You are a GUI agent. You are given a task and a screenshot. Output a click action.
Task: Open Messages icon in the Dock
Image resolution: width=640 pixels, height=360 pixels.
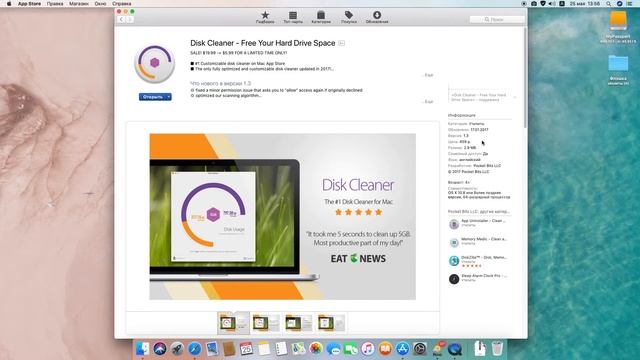[x=333, y=349]
